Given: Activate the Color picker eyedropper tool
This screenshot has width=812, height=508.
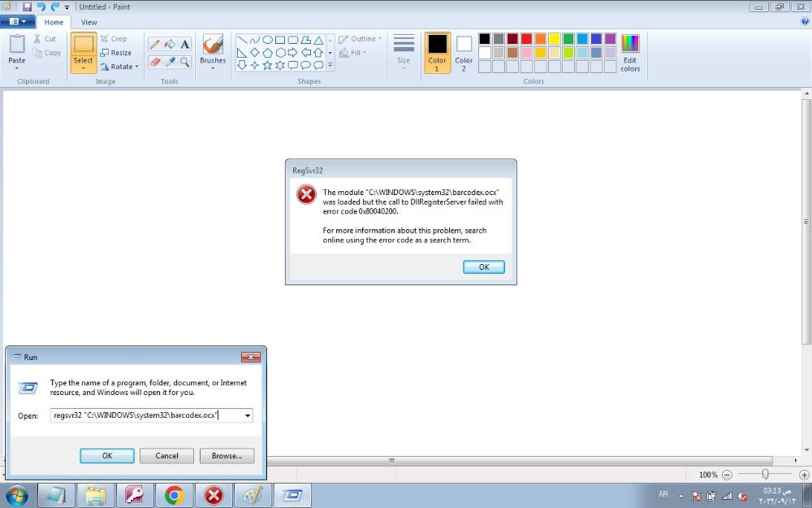Looking at the screenshot, I should (x=170, y=63).
